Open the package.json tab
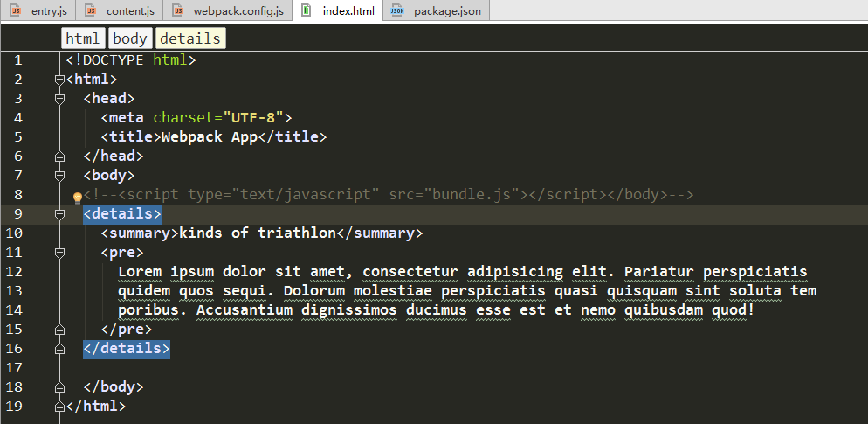Screen dimensions: 868x424 click(437, 10)
